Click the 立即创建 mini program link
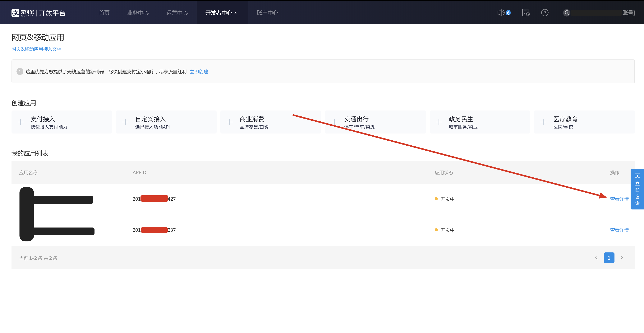The height and width of the screenshot is (333, 644). coord(199,72)
